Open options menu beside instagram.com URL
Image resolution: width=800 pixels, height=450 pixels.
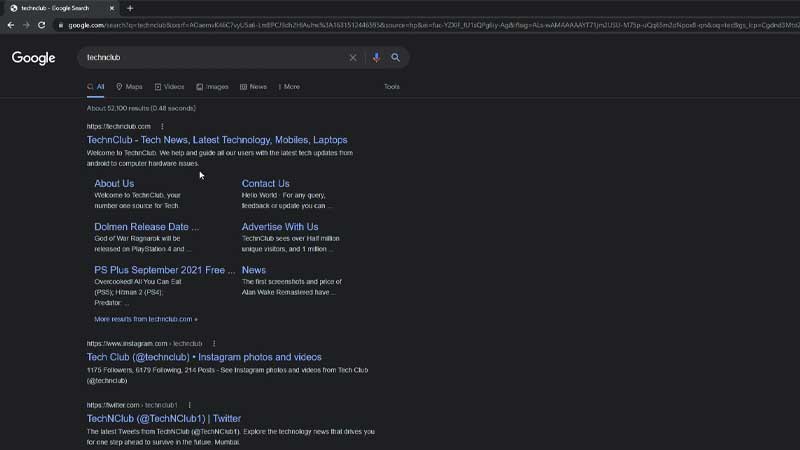tap(214, 344)
